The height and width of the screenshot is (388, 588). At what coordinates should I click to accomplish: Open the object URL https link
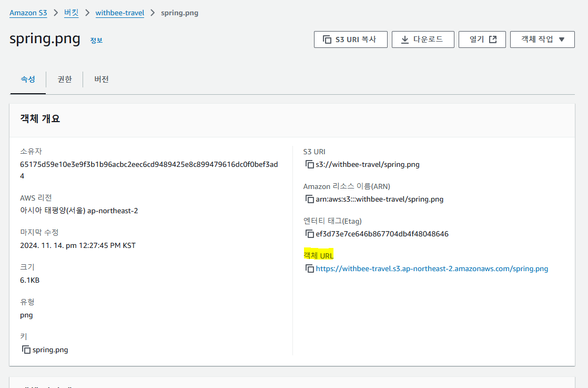(432, 268)
